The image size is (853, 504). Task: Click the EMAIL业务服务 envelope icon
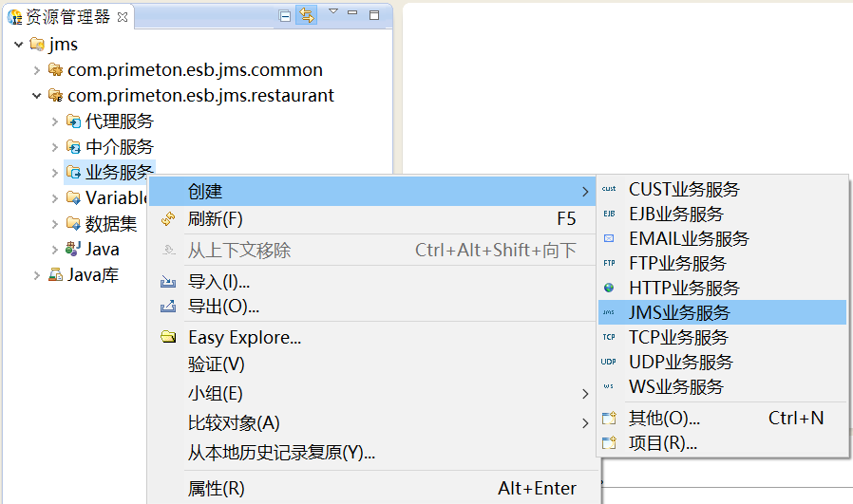[609, 238]
